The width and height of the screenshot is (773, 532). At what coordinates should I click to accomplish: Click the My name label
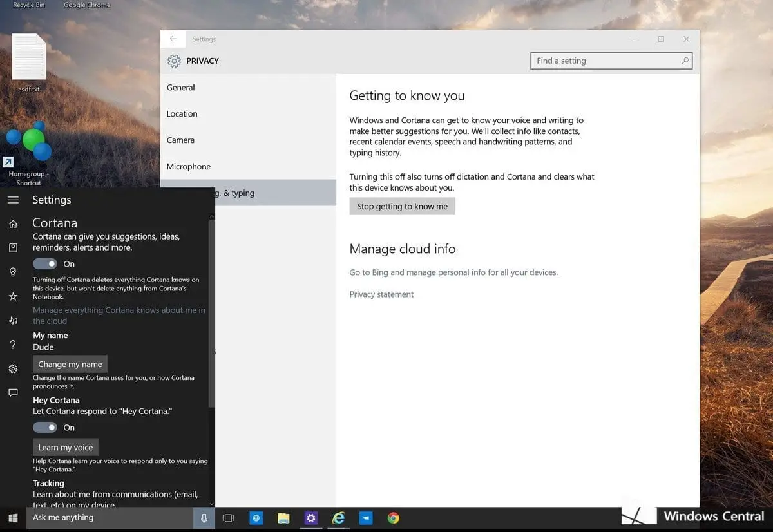[50, 336]
